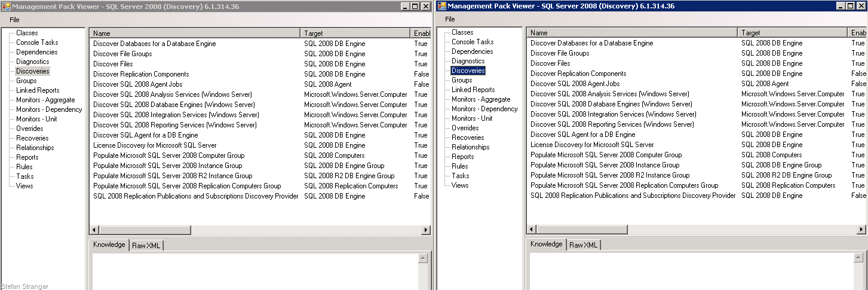Select Discover Files row in right window
The height and width of the screenshot is (290, 868).
[x=697, y=63]
